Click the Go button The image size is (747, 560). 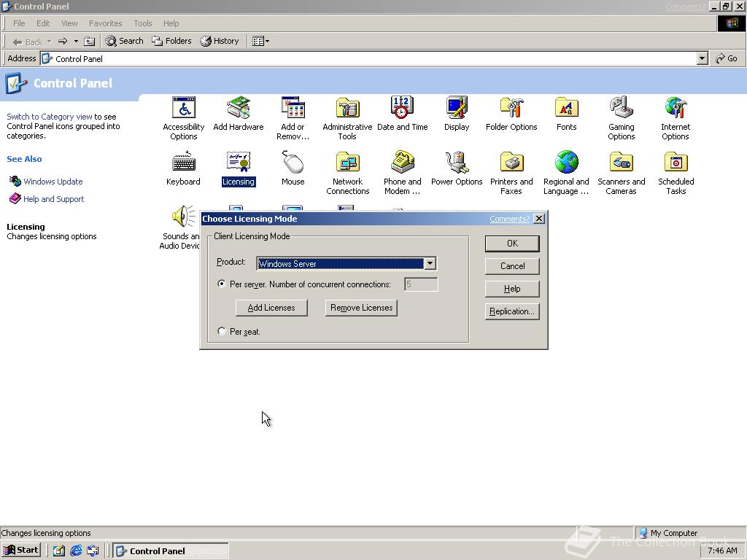[x=727, y=58]
